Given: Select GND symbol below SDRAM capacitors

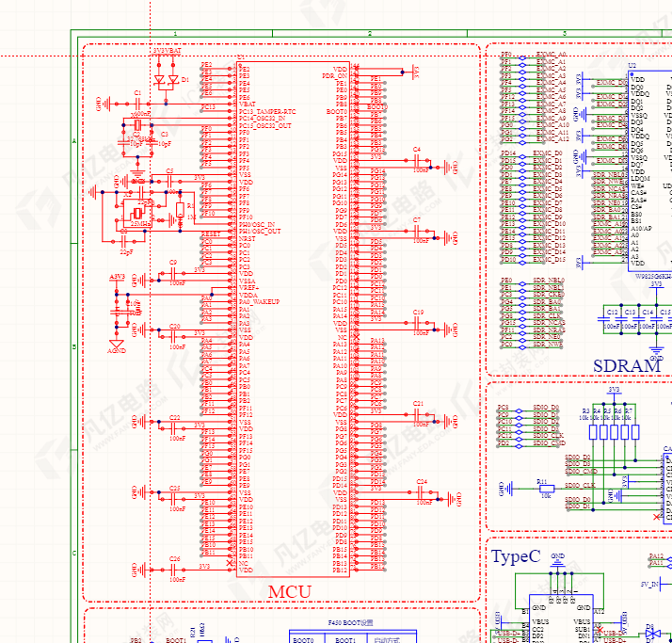Looking at the screenshot, I should [x=656, y=351].
